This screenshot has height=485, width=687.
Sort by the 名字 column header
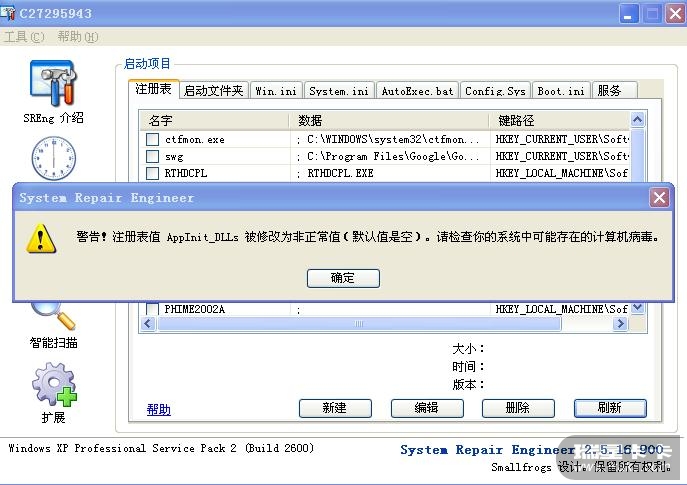[214, 120]
